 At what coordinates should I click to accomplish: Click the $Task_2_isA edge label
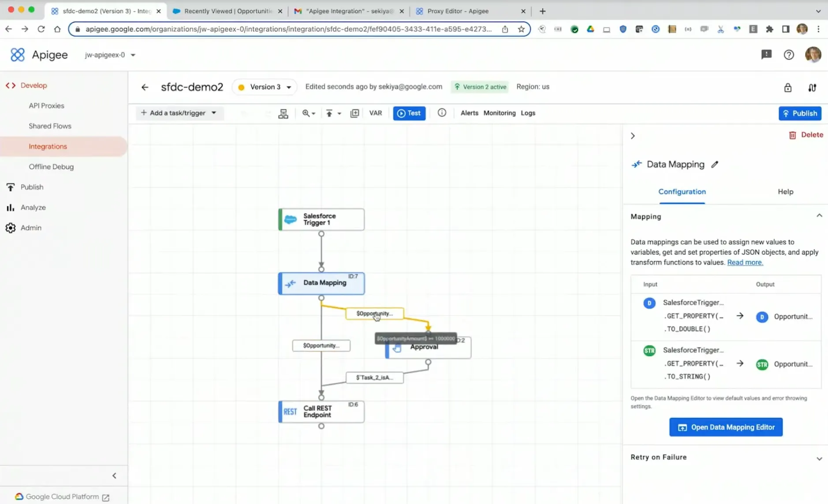point(374,378)
